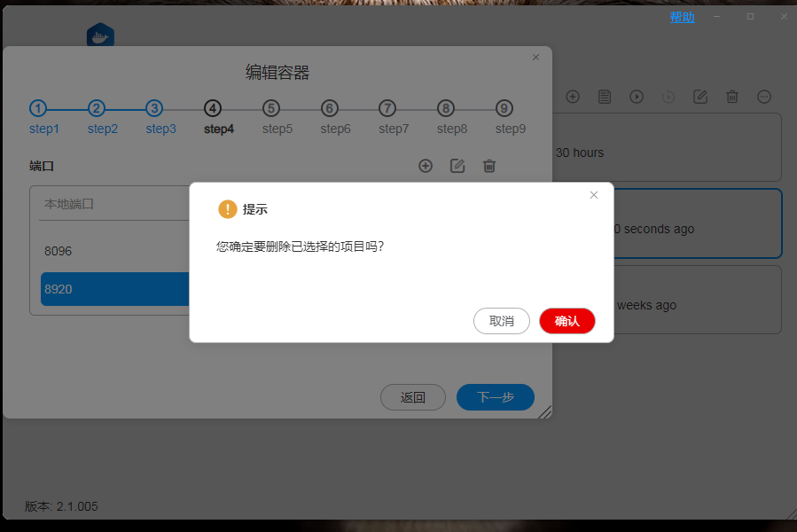Select port row 8096
This screenshot has width=797, height=532.
(115, 251)
